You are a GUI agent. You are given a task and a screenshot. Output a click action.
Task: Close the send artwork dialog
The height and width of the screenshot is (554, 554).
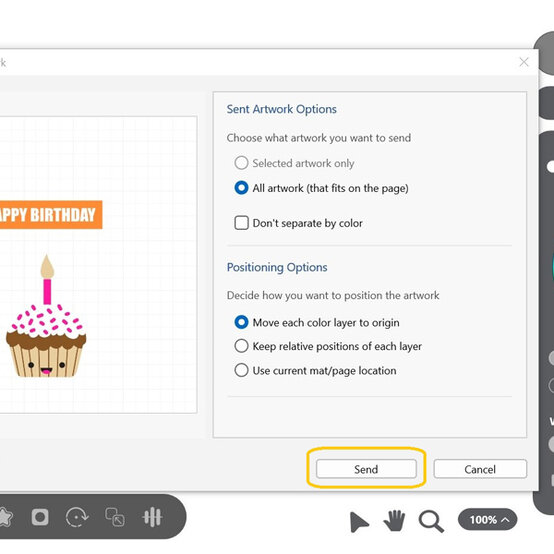pyautogui.click(x=524, y=62)
